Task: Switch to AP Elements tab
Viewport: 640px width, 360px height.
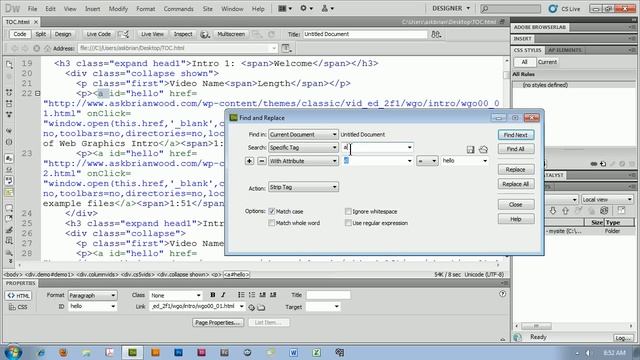Action: tap(565, 50)
